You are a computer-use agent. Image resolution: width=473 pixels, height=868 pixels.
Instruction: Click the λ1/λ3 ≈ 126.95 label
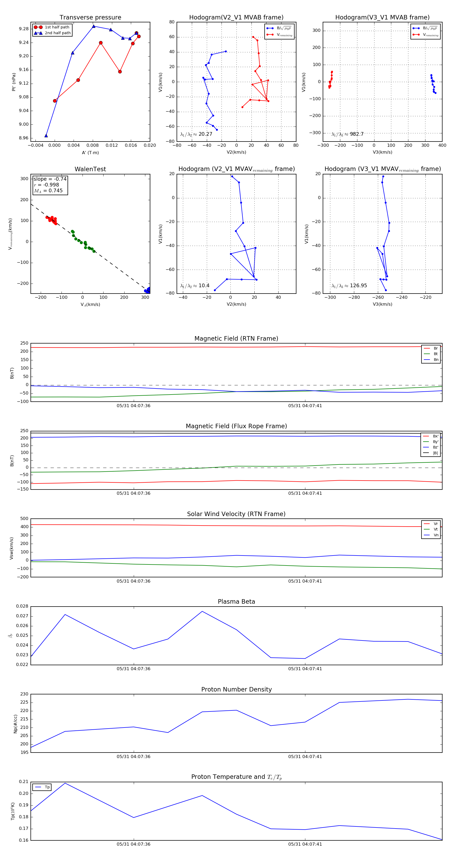(349, 286)
